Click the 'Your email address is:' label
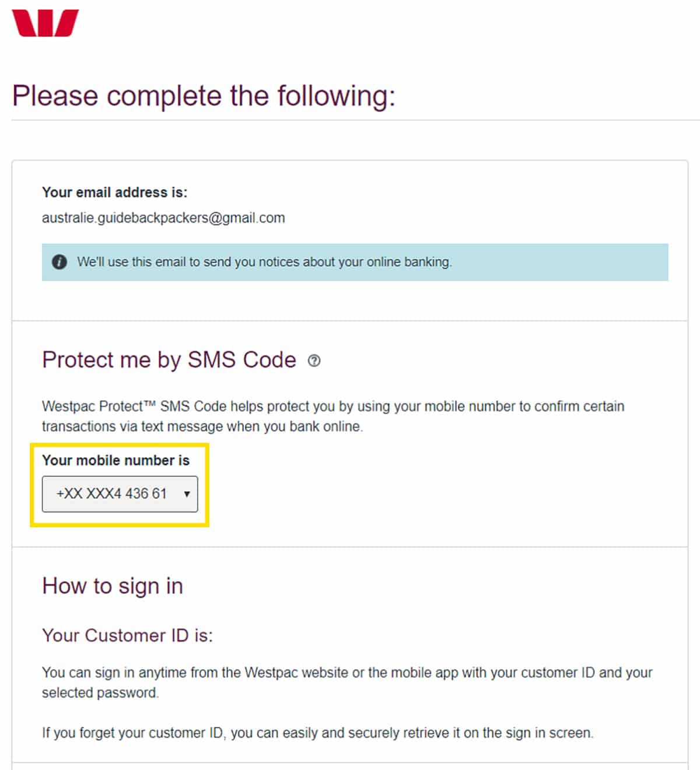The width and height of the screenshot is (700, 770). (x=114, y=192)
